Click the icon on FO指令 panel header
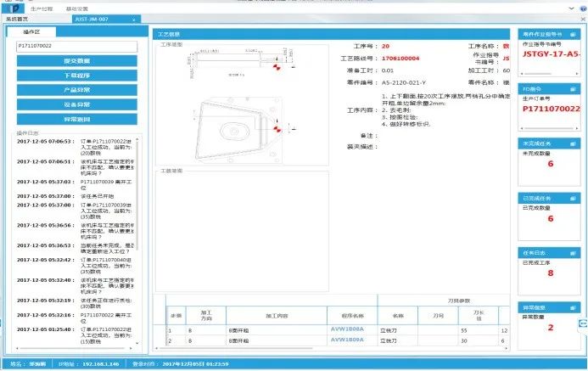Viewport: 588px width, 371px height. [574, 89]
